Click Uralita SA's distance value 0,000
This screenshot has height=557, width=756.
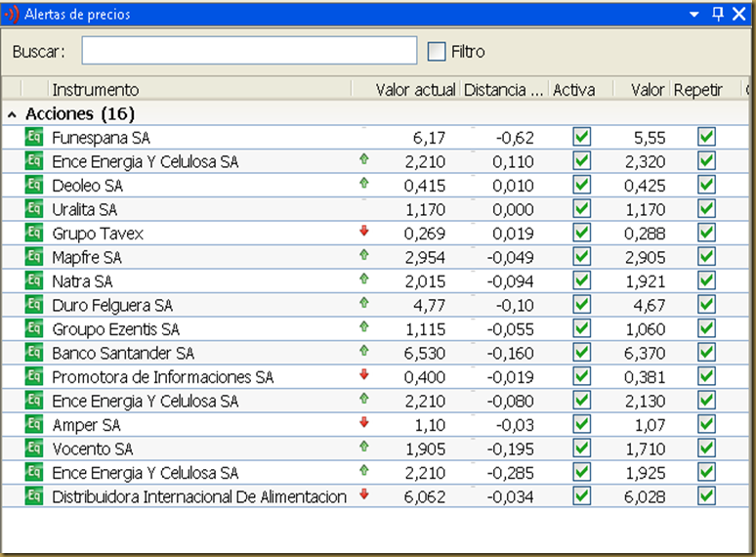(513, 209)
